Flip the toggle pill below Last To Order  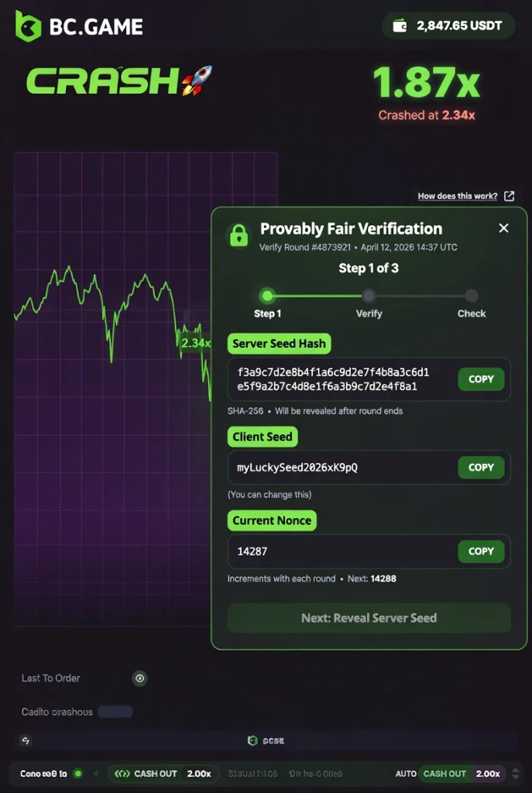[x=116, y=711]
